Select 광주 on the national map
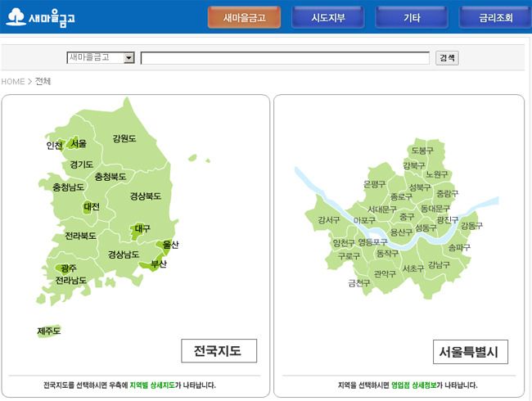The height and width of the screenshot is (401, 532). 69,268
